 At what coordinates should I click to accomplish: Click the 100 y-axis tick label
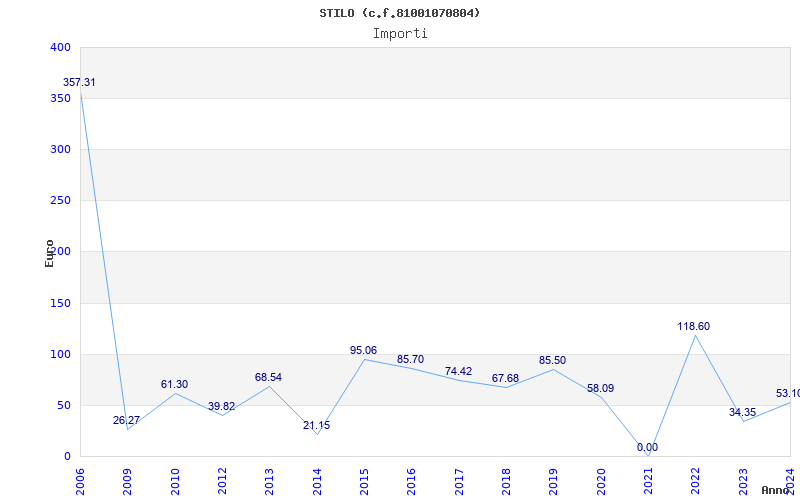point(60,355)
